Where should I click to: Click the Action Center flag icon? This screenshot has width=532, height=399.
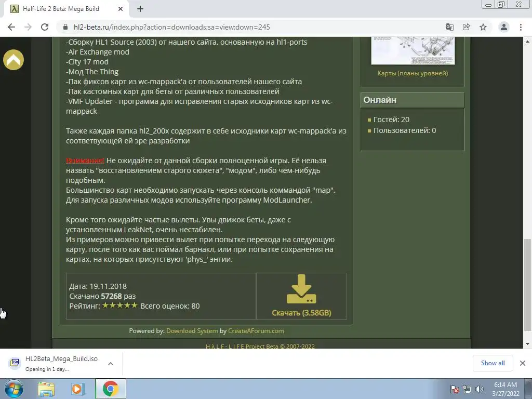454,389
